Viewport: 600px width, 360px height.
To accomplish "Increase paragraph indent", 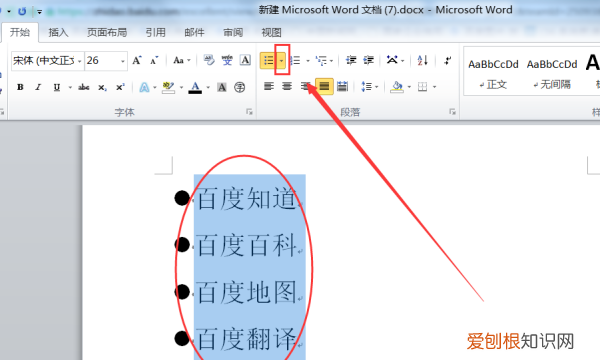I will pos(368,60).
